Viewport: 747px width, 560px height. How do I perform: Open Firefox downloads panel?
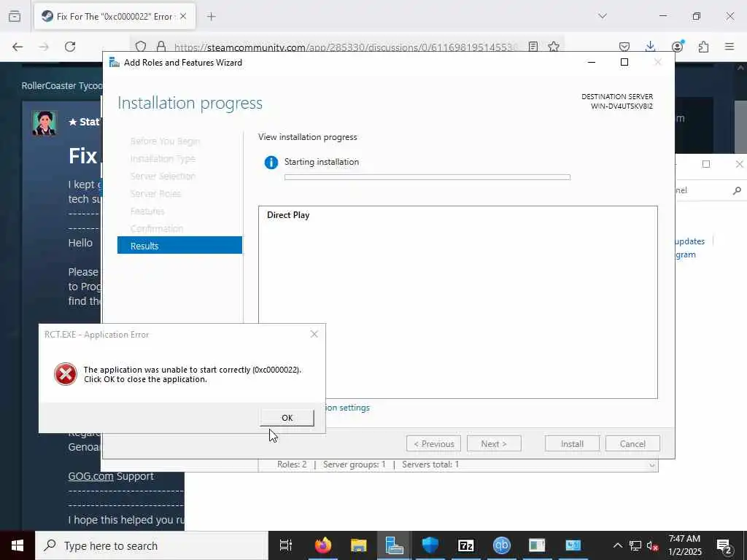coord(650,47)
